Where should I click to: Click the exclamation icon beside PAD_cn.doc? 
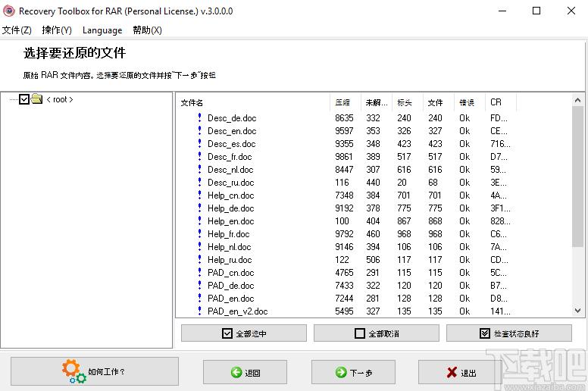199,272
